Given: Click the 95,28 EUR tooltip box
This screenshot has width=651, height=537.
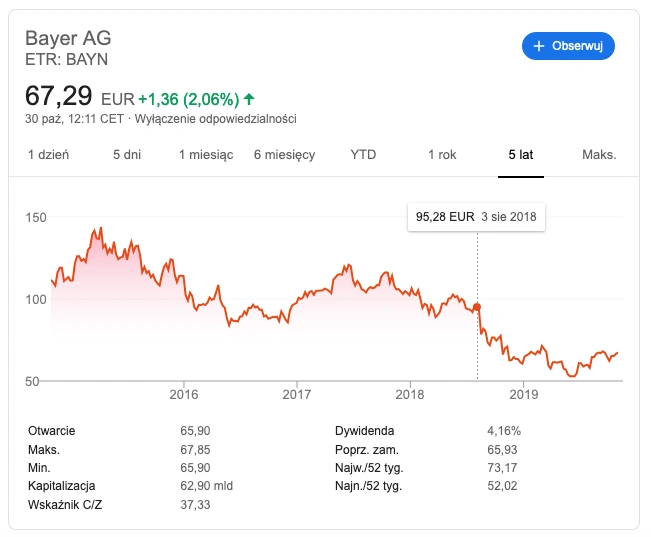Looking at the screenshot, I should coord(476,217).
